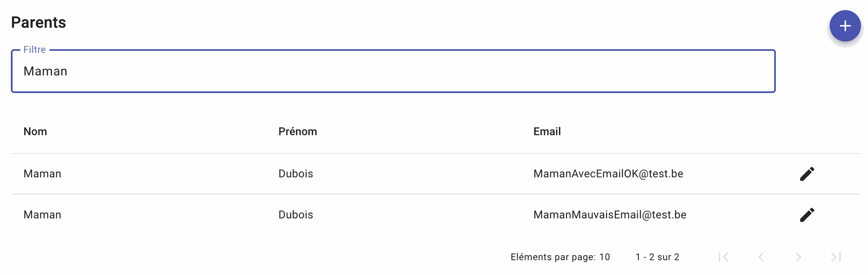Click the Nom column header
Screen dimensions: 868x275
click(35, 132)
